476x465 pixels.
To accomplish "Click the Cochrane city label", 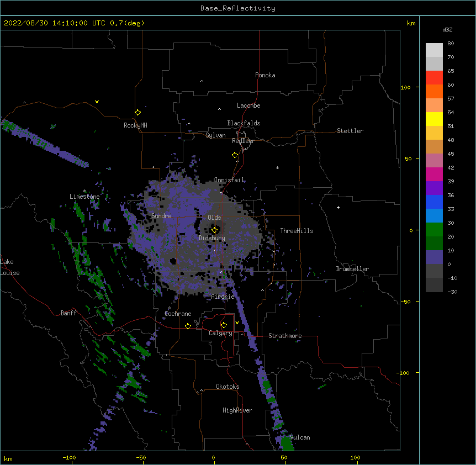I will click(178, 314).
